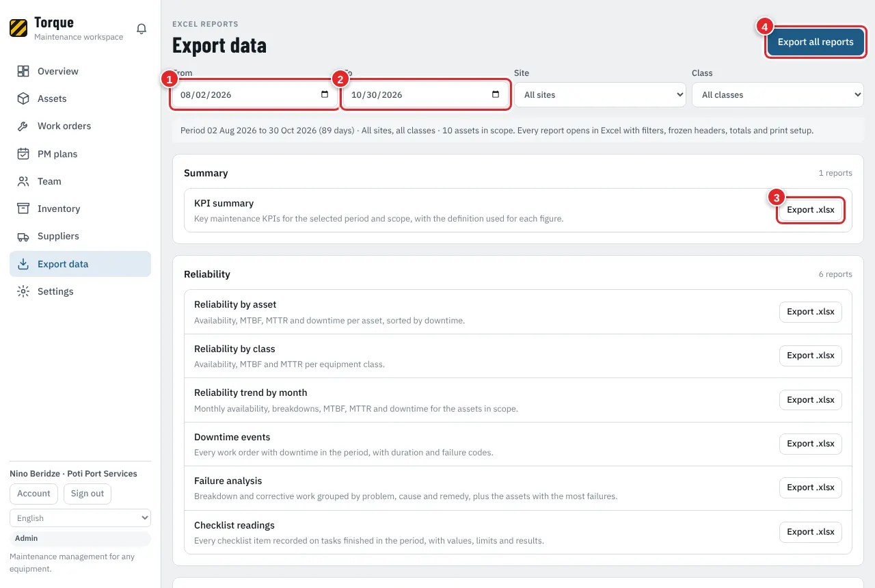The height and width of the screenshot is (588, 875).
Task: Select the PM plans calendar icon
Action: [23, 154]
